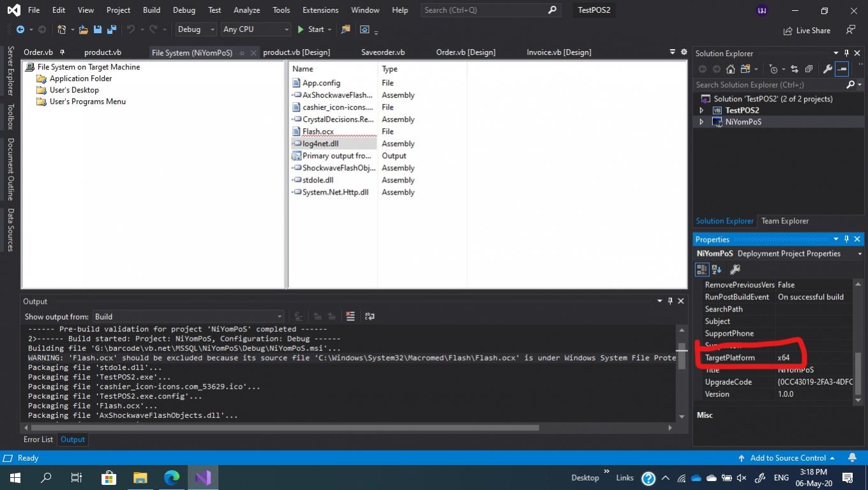Open Windows Start button on taskbar
The height and width of the screenshot is (490, 868).
click(x=15, y=477)
